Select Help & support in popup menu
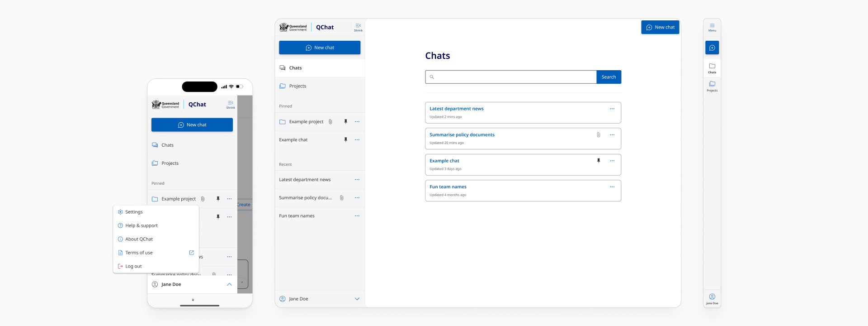 point(156,225)
